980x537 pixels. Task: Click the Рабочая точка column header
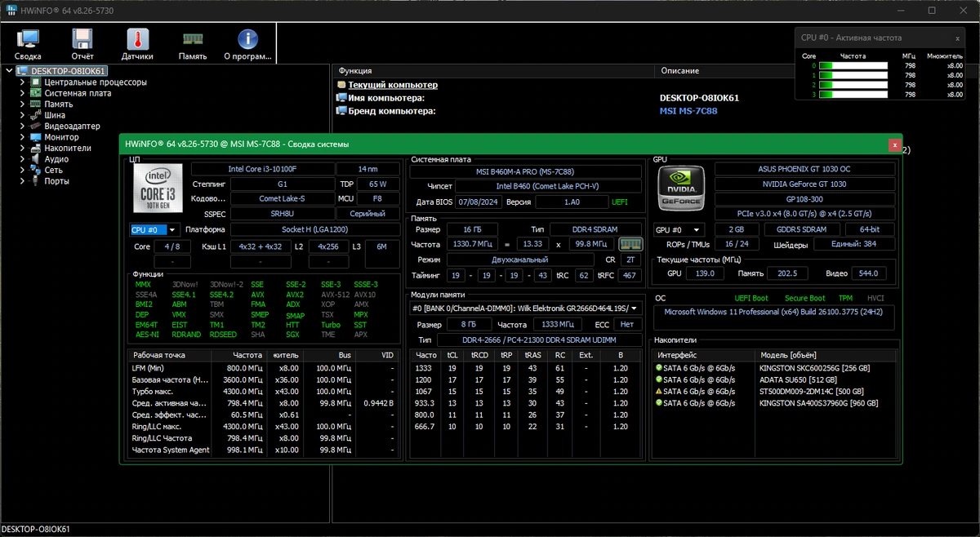(x=170, y=355)
